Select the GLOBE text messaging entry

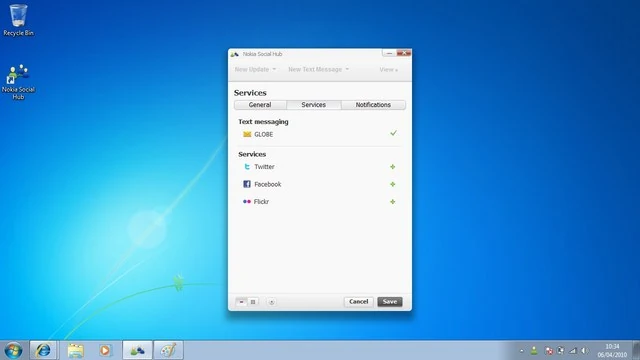(x=319, y=134)
